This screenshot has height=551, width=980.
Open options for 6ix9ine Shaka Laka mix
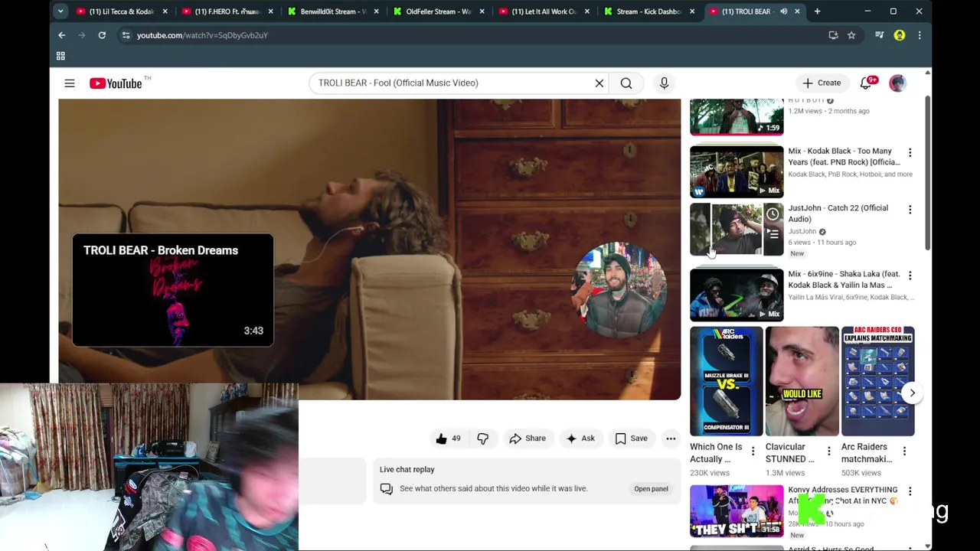click(910, 275)
